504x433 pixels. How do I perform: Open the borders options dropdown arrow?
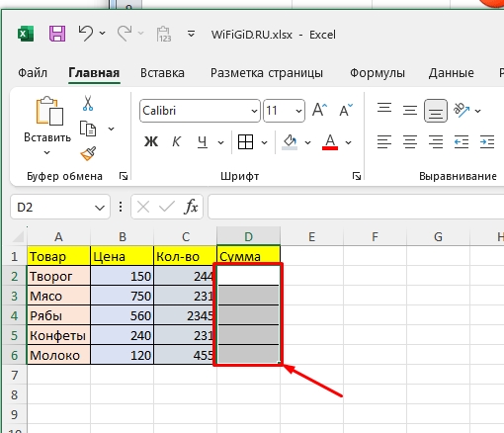[x=264, y=142]
